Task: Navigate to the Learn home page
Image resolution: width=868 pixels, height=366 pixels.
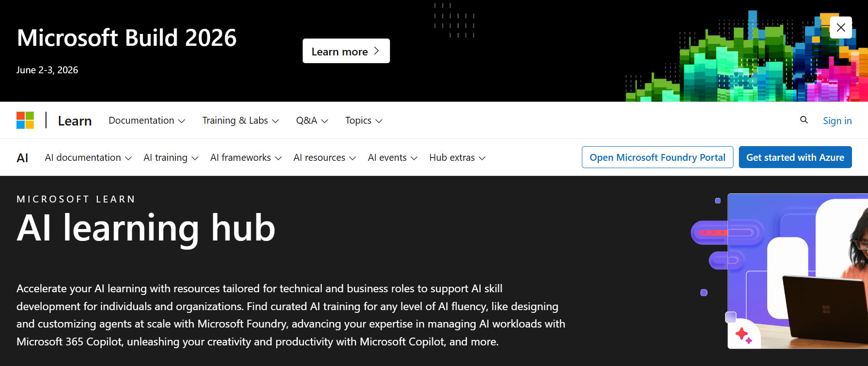Action: tap(75, 120)
